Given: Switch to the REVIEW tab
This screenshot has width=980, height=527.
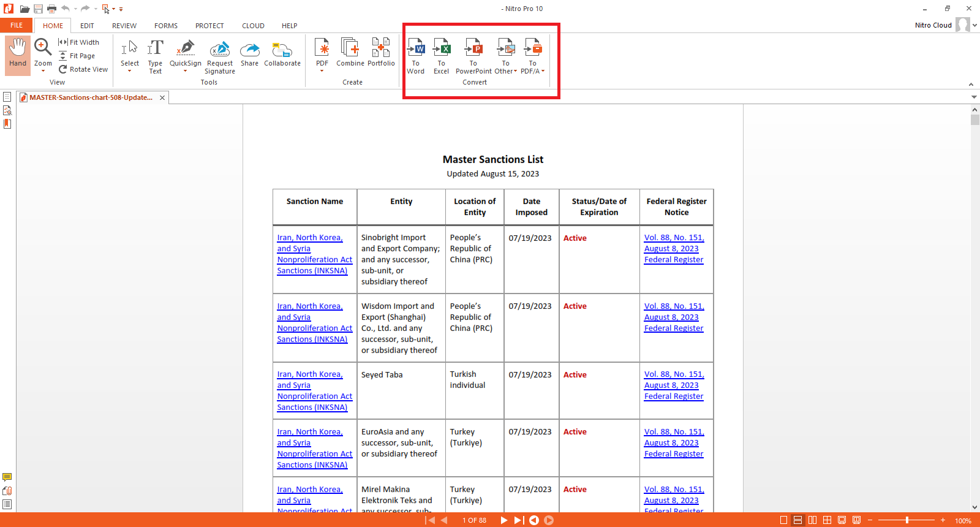Looking at the screenshot, I should [124, 26].
